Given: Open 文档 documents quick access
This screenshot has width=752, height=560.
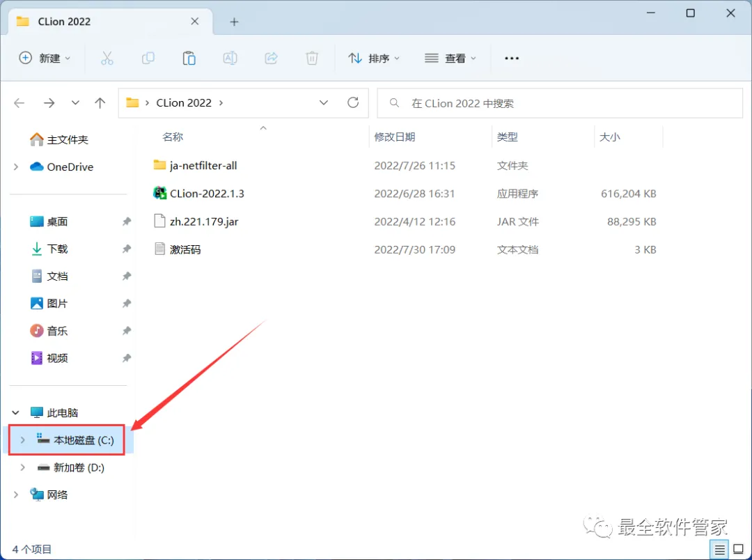Looking at the screenshot, I should [49, 277].
